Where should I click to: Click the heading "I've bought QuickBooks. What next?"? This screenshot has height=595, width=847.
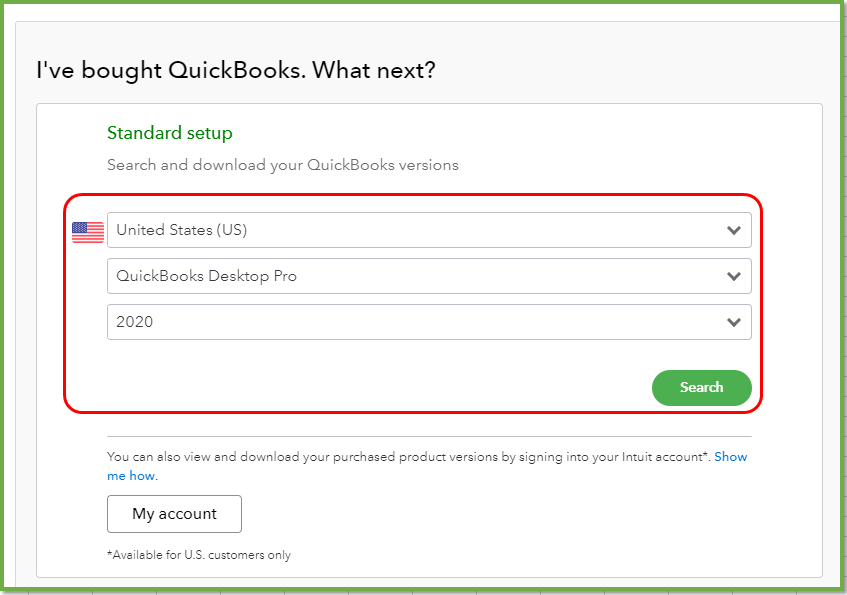[232, 70]
